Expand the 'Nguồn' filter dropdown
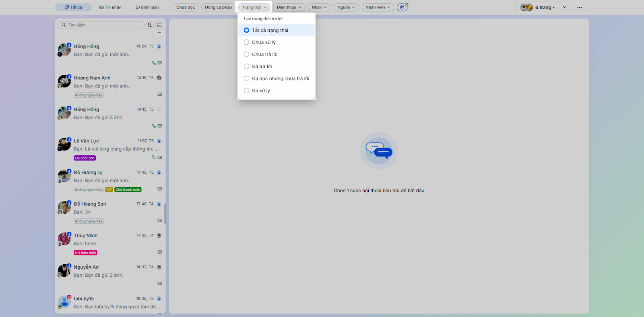The height and width of the screenshot is (317, 644). pos(346,7)
